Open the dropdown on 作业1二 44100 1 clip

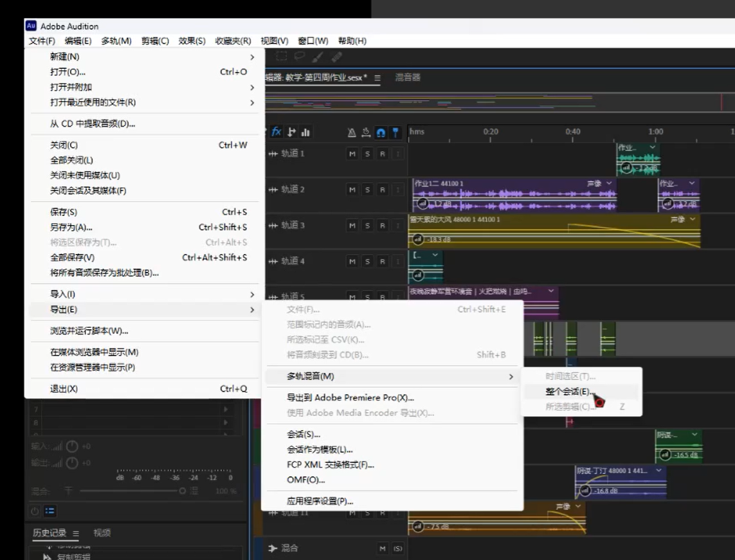pos(609,183)
